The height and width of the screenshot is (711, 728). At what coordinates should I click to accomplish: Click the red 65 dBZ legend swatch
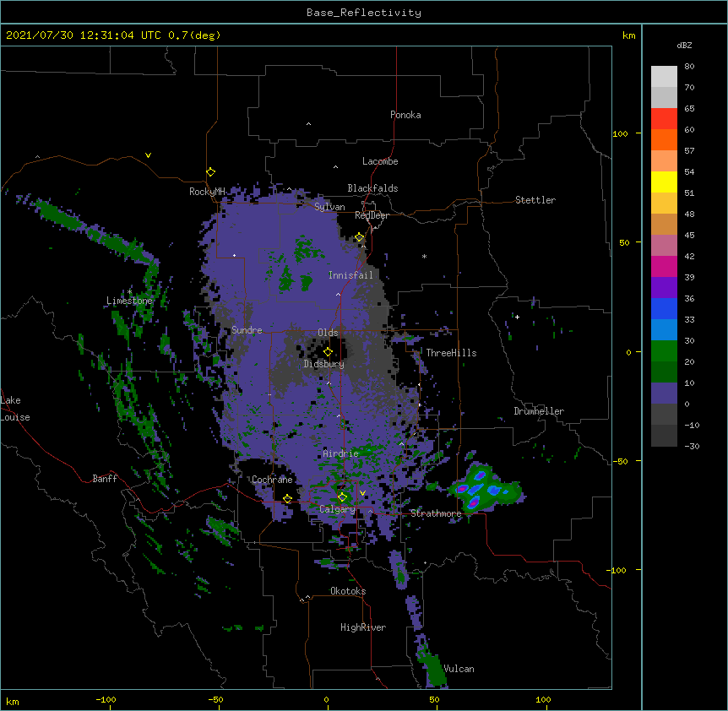click(664, 118)
